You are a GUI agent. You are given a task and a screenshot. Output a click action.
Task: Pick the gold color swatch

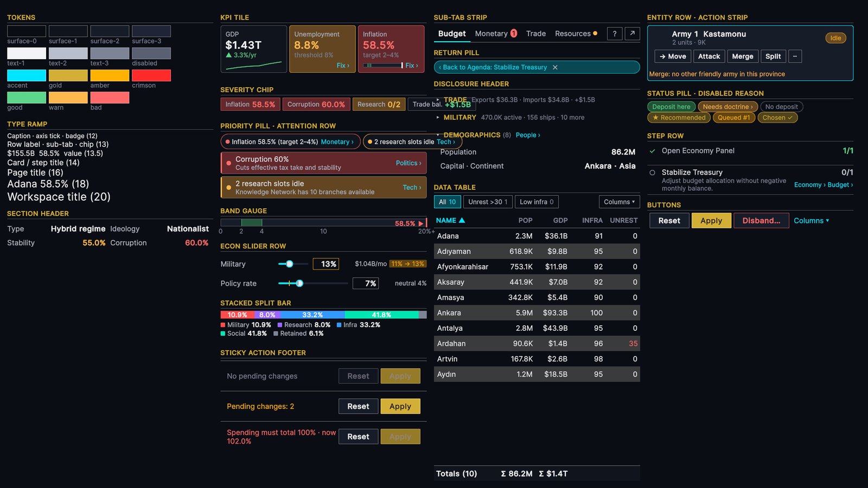(68, 75)
